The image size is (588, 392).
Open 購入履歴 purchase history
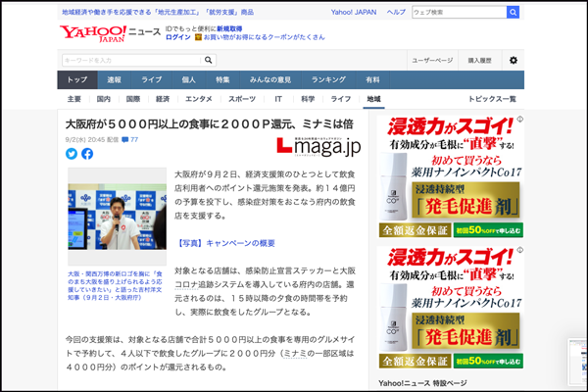coord(479,60)
